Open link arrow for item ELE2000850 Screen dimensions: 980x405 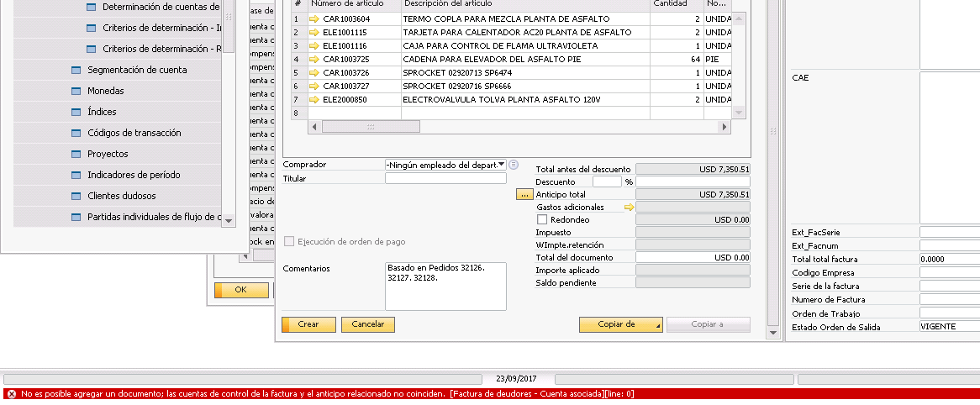pos(314,99)
